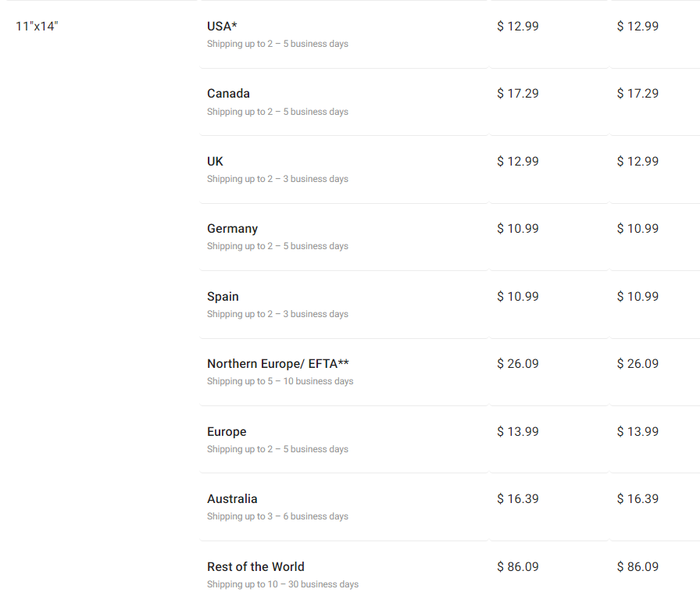The height and width of the screenshot is (603, 700).
Task: Click the 11"x14" size label
Action: click(37, 26)
